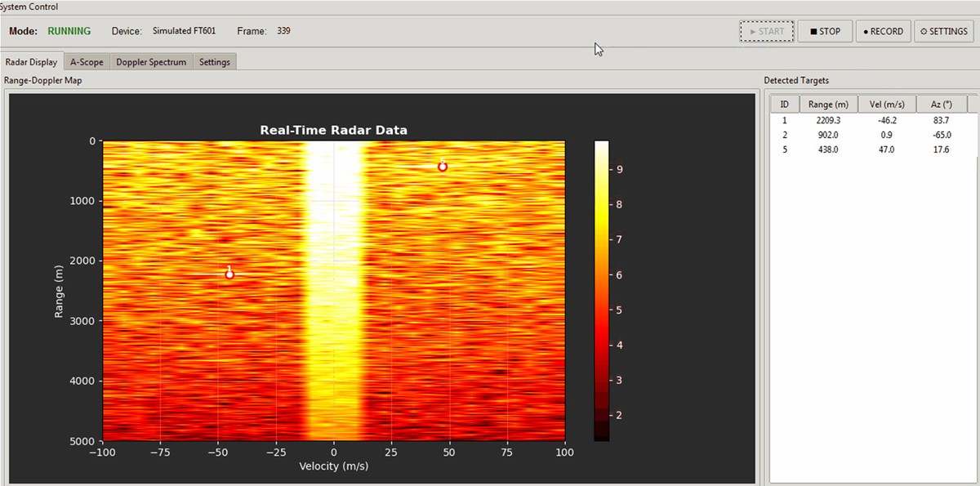Click the target marker near 47 m/s velocity

[443, 167]
